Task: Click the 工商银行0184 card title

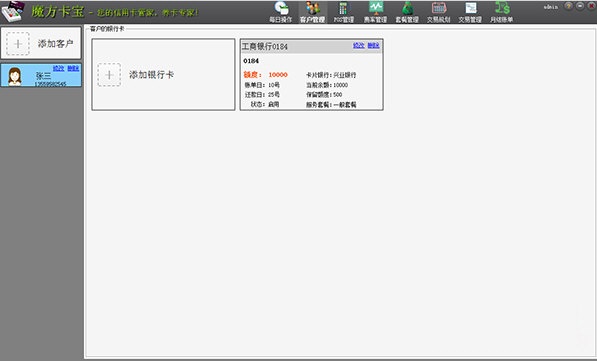Action: [265, 46]
